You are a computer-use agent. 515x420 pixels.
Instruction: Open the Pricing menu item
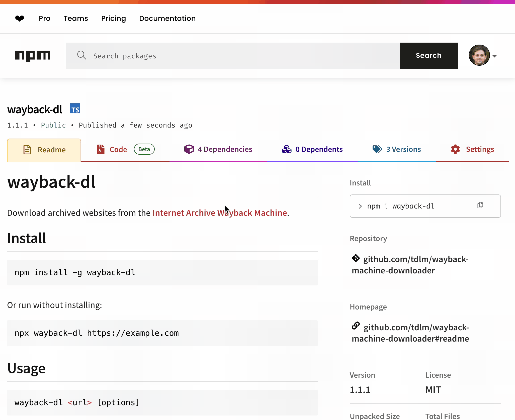coord(114,18)
